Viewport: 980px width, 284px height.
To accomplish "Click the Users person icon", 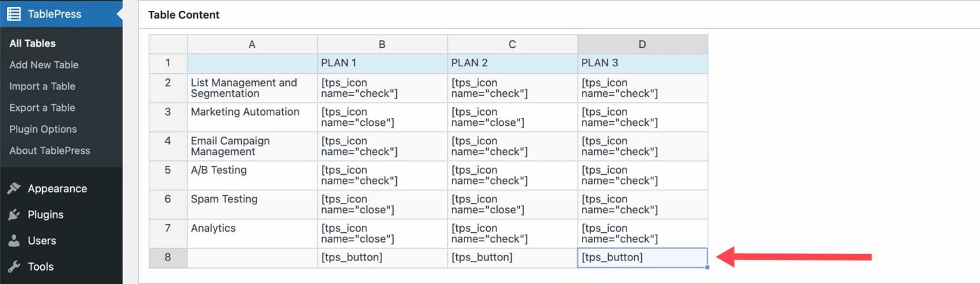I will click(13, 241).
